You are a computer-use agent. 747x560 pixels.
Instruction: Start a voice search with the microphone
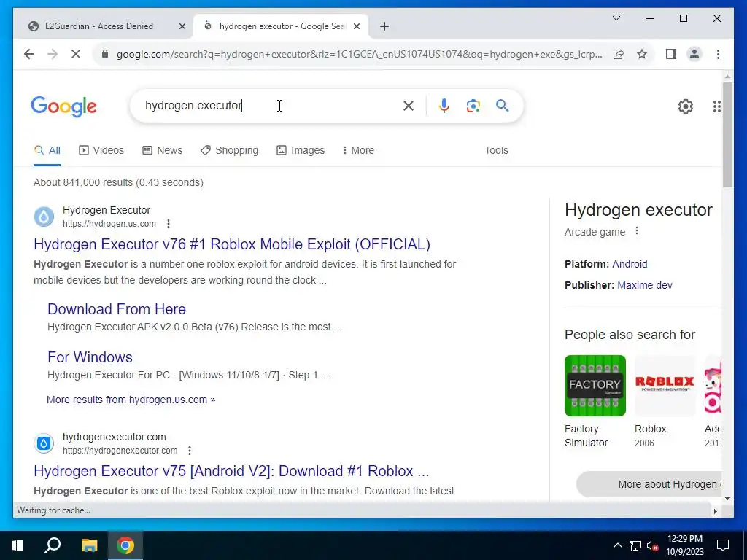pos(444,106)
